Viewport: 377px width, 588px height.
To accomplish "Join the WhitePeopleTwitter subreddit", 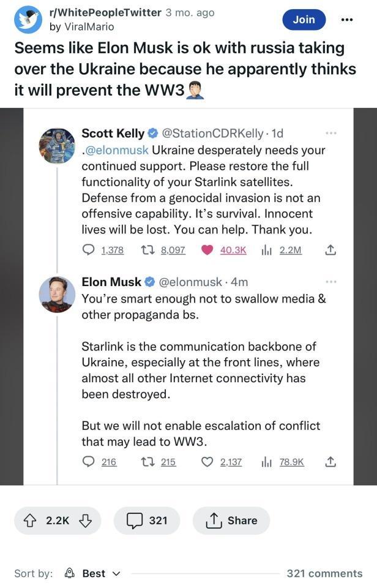I will click(x=304, y=19).
